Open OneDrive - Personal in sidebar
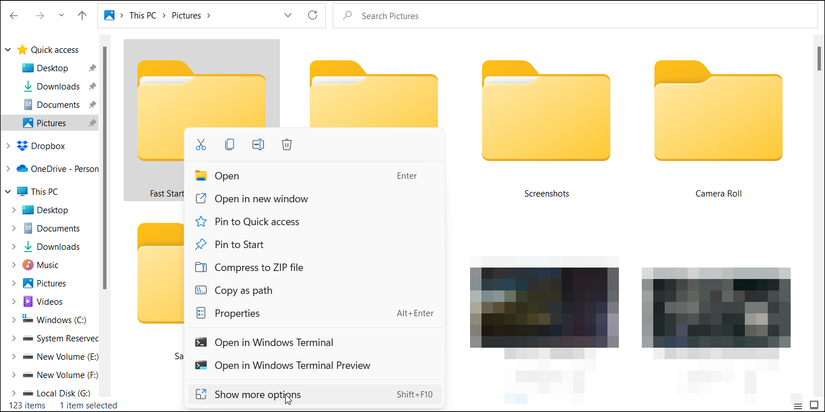Image resolution: width=825 pixels, height=412 pixels. click(65, 169)
